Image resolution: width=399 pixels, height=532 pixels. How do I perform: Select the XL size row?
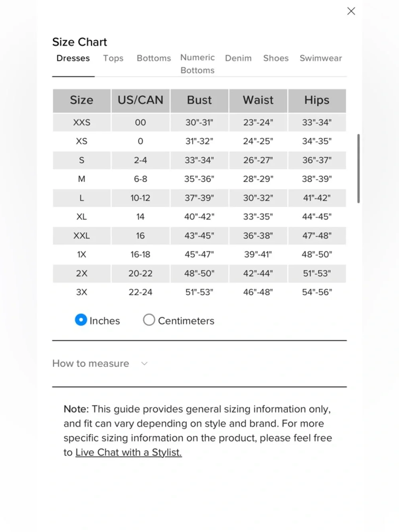(81, 217)
